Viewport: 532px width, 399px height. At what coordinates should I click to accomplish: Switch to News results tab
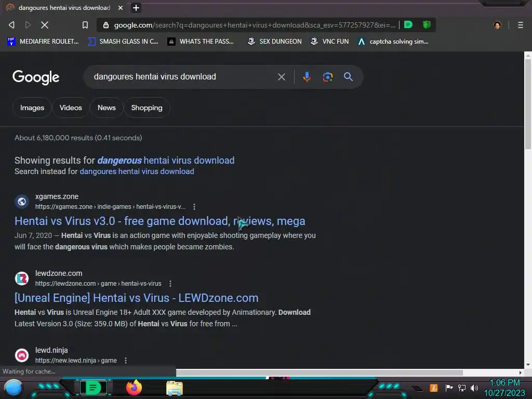107,108
